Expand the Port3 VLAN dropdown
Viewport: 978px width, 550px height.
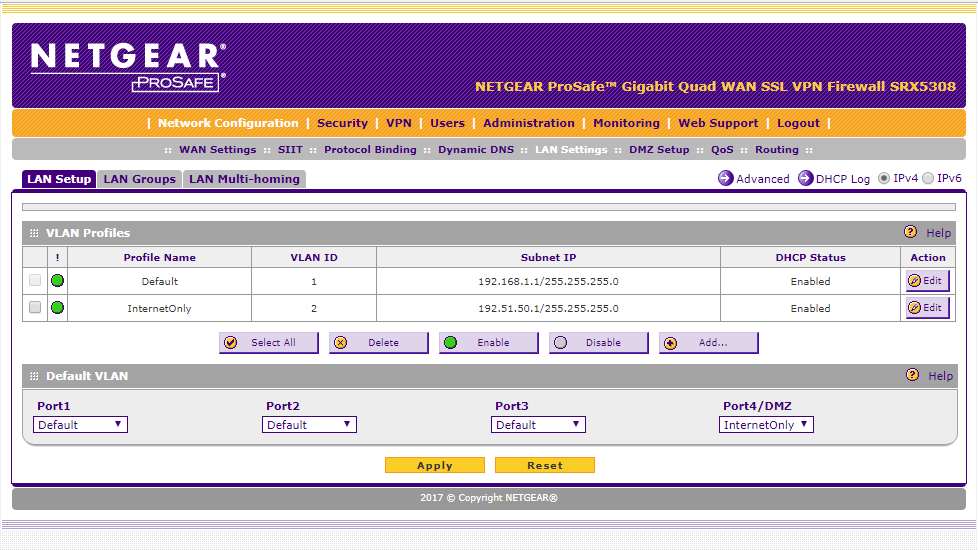click(538, 425)
